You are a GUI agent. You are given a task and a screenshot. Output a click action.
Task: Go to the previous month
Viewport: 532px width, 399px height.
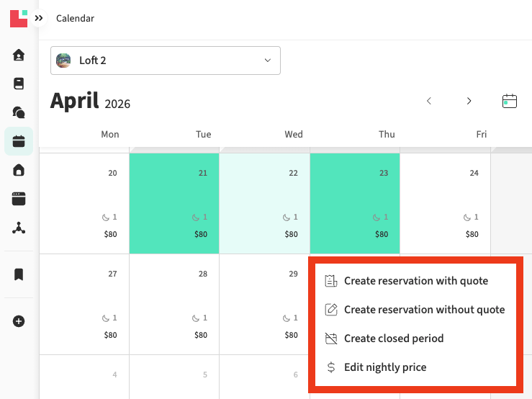point(429,101)
